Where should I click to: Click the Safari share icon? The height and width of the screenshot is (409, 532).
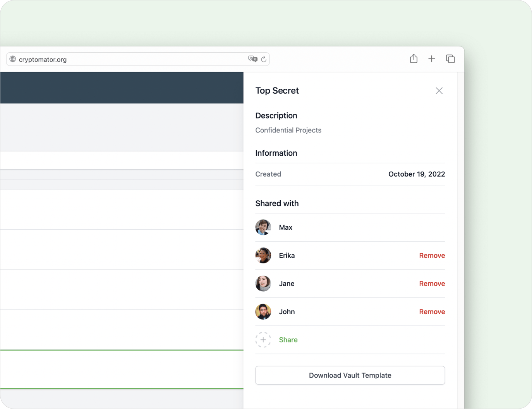414,58
